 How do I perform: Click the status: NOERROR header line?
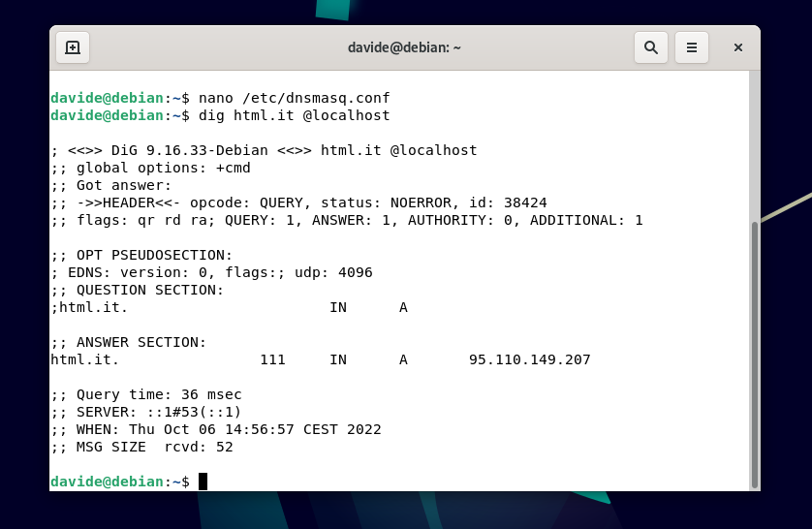(298, 202)
